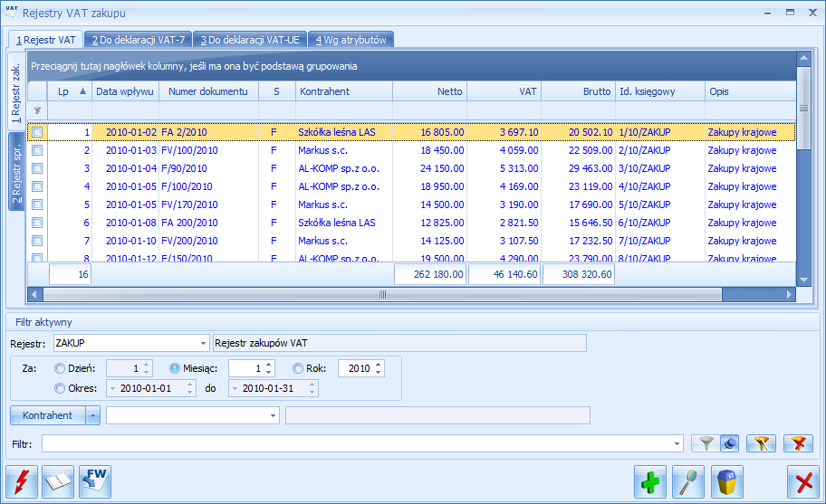Select the Rok radio button
Screen dimensions: 826x504
pos(298,369)
